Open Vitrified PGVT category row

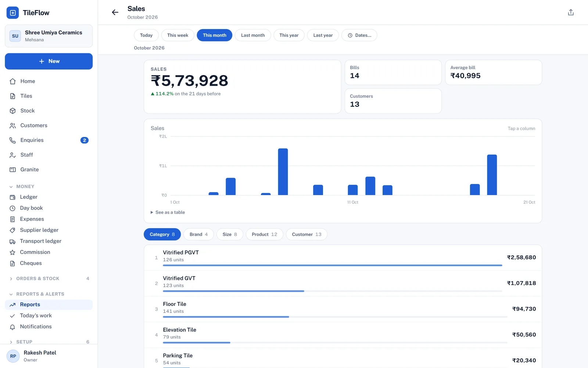click(x=343, y=258)
